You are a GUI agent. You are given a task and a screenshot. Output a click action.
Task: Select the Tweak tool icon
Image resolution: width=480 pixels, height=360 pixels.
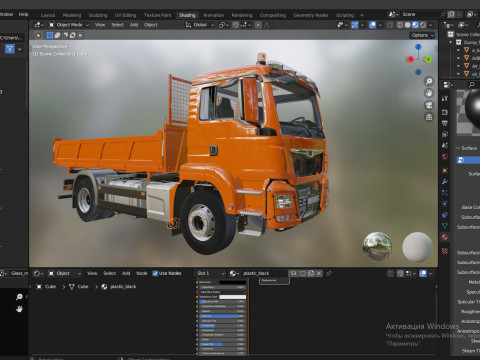39,35
